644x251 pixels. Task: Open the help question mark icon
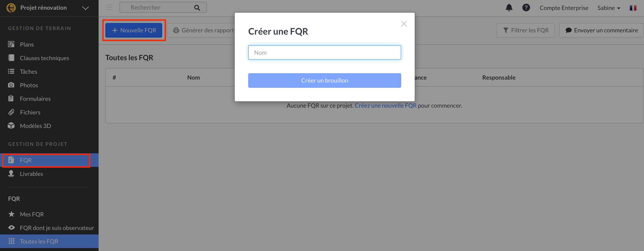point(526,7)
